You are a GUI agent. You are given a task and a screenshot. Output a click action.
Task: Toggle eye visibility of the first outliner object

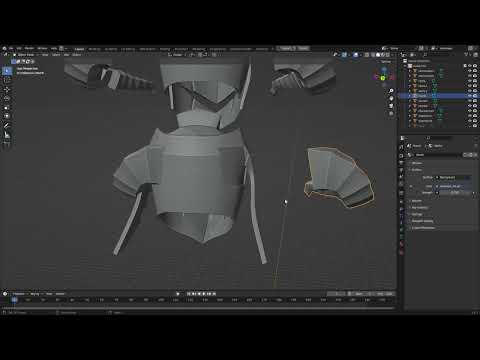coord(470,71)
